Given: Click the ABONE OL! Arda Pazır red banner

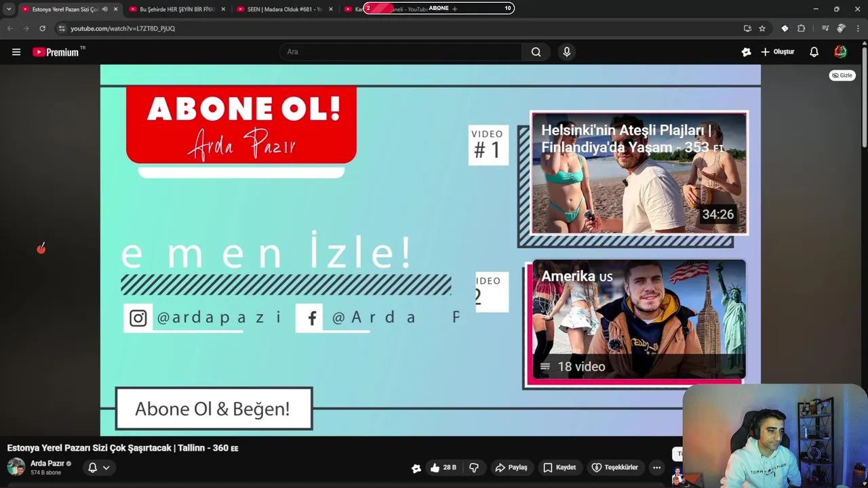Looking at the screenshot, I should [x=241, y=125].
